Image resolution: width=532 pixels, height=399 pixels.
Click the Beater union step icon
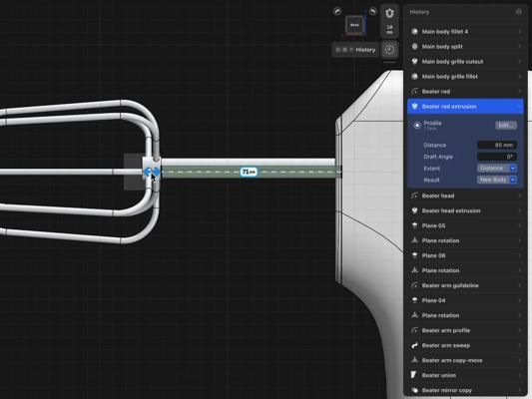[414, 375]
